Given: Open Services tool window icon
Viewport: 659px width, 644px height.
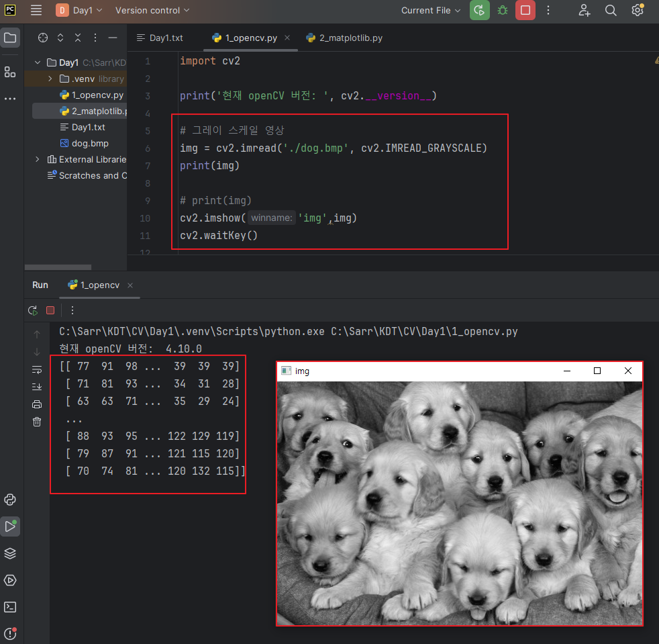Looking at the screenshot, I should (x=10, y=580).
